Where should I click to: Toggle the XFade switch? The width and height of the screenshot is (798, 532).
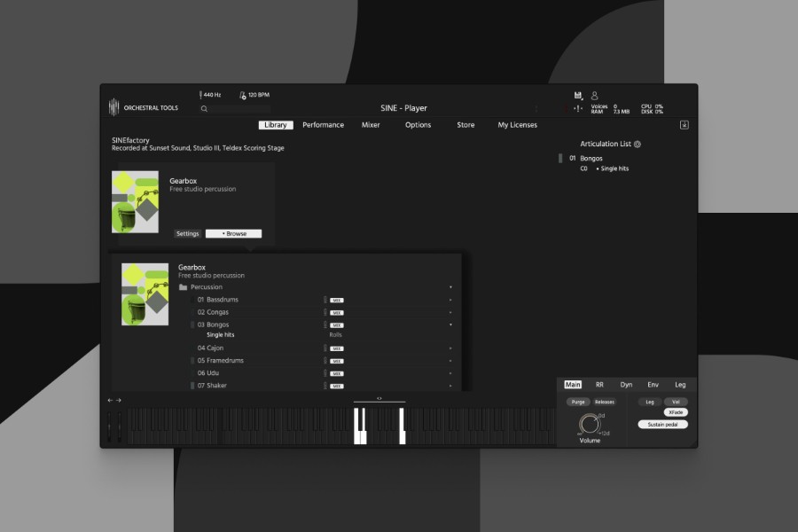pos(675,412)
